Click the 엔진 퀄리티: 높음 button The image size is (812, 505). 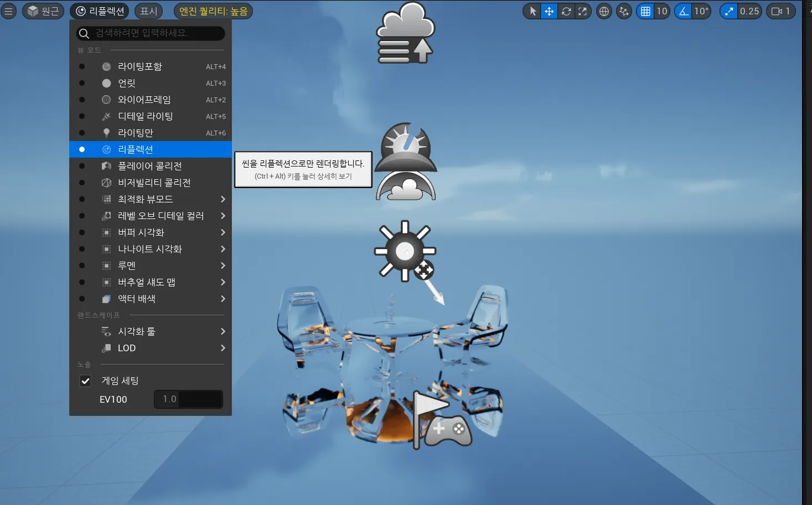pos(213,11)
